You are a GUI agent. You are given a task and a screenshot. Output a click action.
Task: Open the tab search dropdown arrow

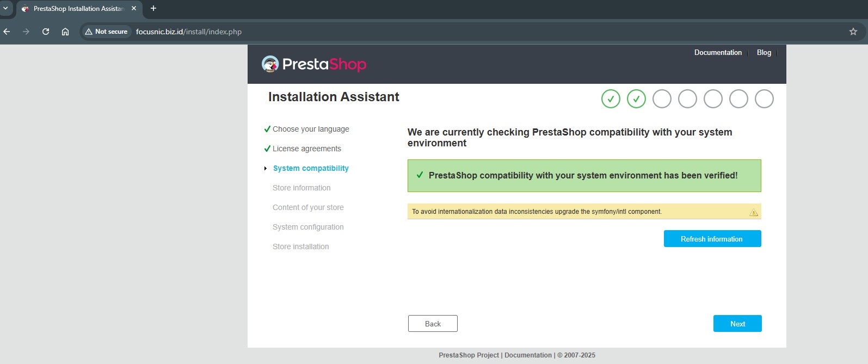coord(5,8)
